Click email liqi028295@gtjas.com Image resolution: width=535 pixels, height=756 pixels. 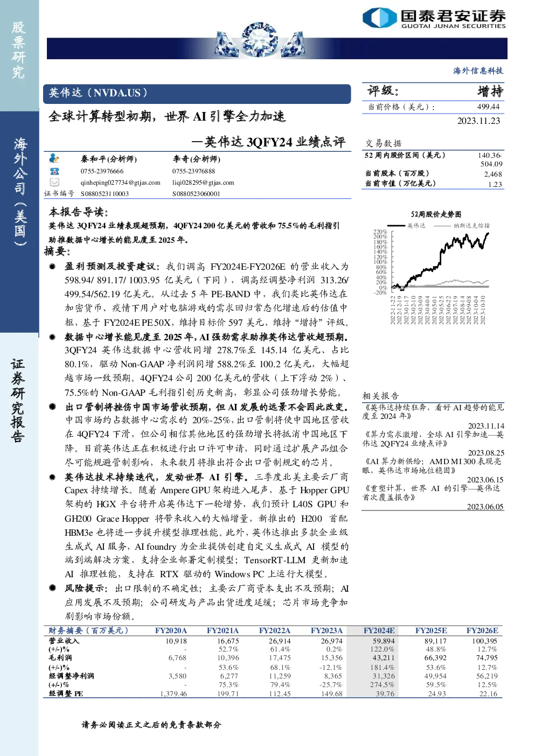coord(203,183)
